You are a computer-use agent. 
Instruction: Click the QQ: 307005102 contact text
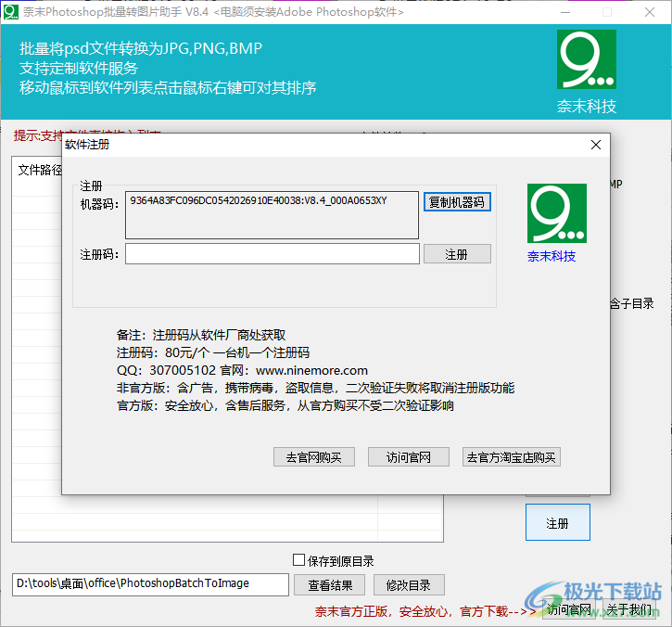point(166,370)
